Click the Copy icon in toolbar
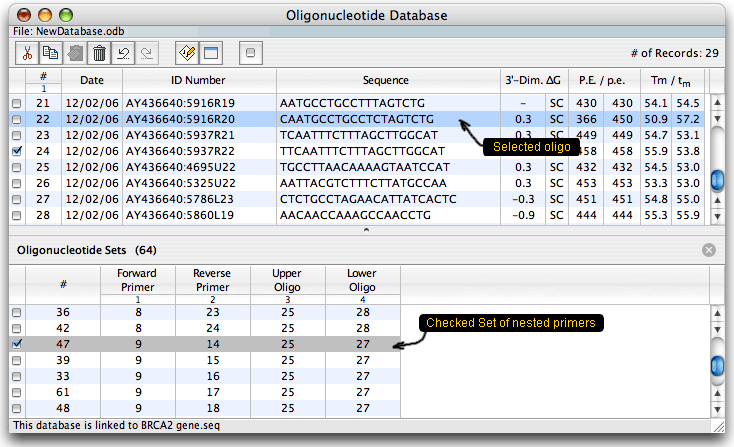 click(51, 52)
